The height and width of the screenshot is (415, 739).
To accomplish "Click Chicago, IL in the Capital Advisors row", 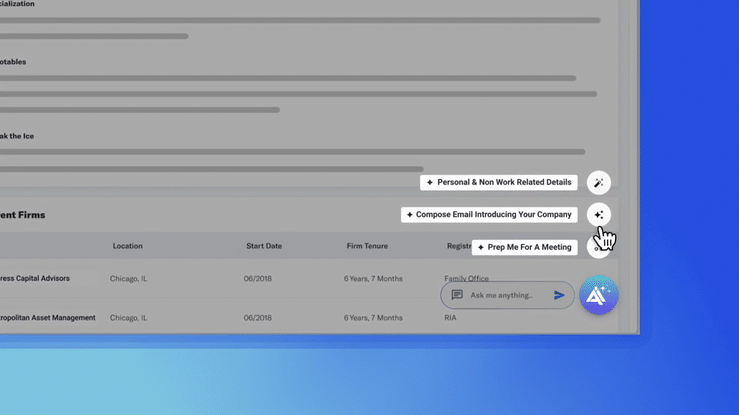I will (128, 279).
